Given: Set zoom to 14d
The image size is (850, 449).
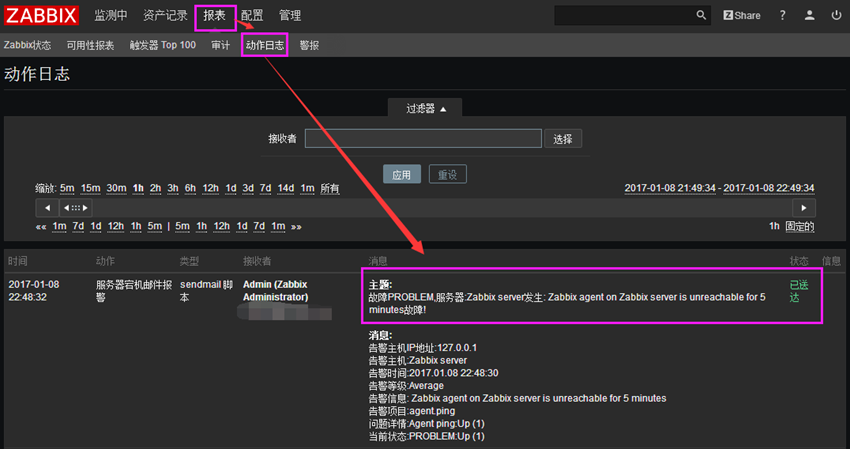Looking at the screenshot, I should point(286,188).
